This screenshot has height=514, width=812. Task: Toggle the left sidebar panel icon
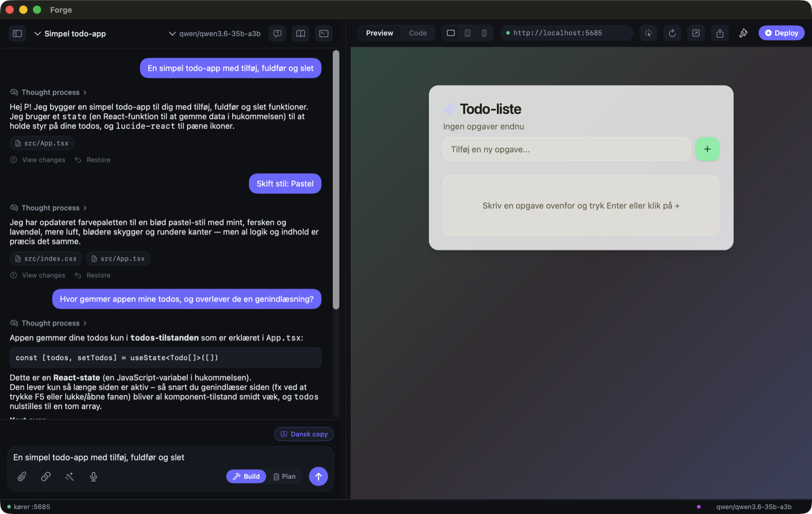click(17, 34)
